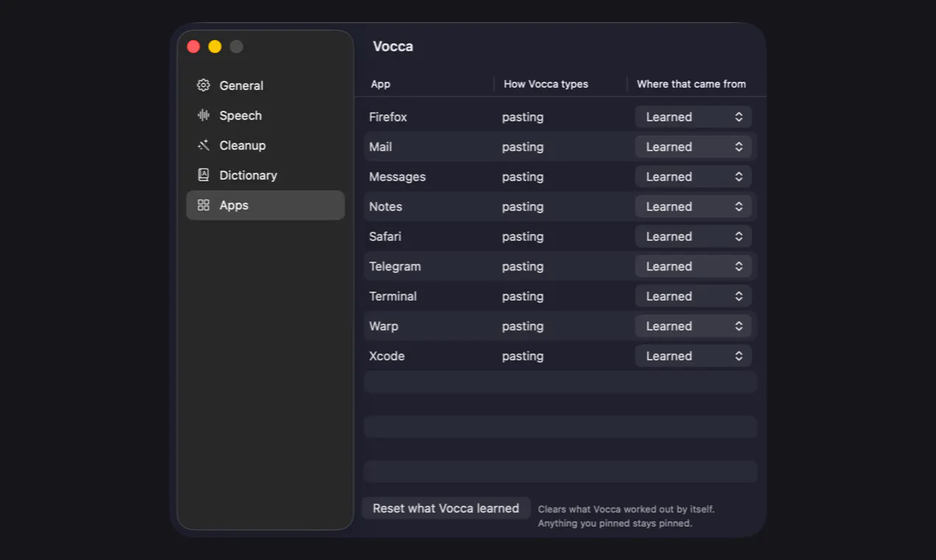Open the Terminal source dropdown
The image size is (936, 560).
(x=694, y=296)
